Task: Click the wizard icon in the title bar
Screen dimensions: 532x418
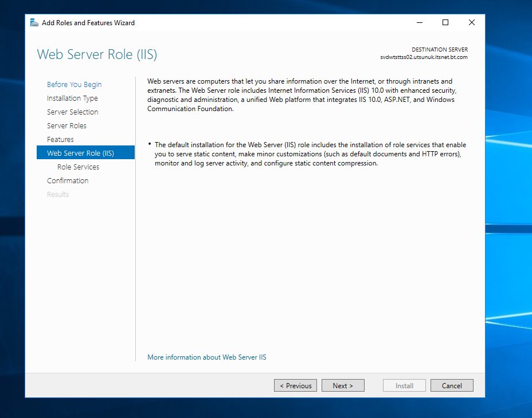Action: [x=34, y=23]
